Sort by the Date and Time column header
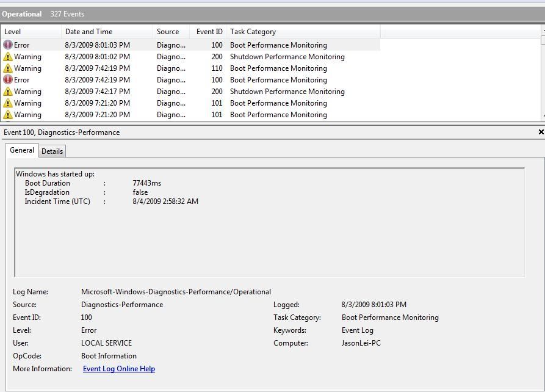The image size is (545, 392). point(107,32)
